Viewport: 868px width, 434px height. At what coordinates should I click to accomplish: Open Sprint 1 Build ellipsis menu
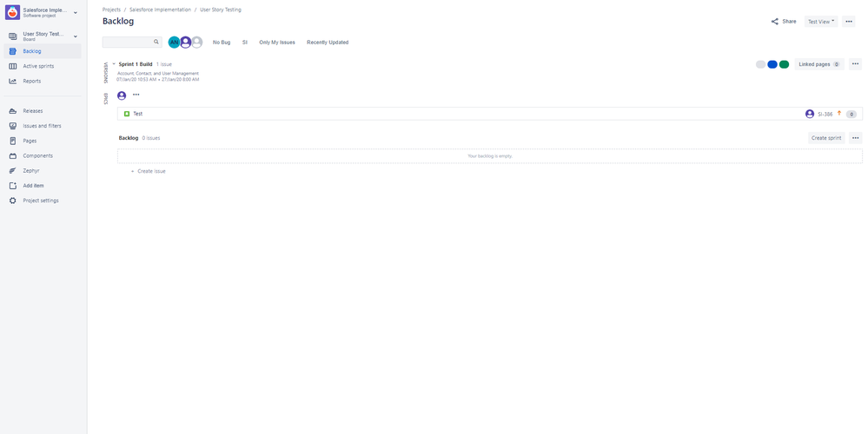[x=855, y=65]
